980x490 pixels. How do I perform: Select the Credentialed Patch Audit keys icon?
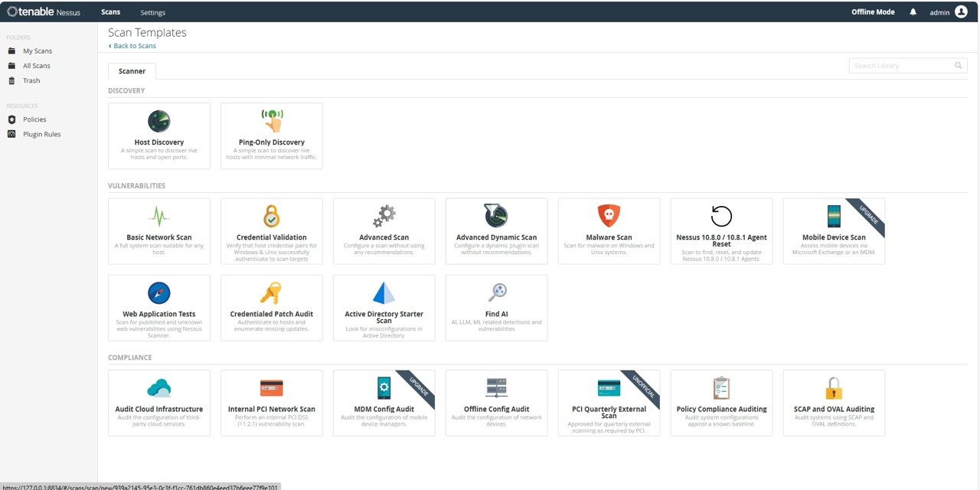(271, 293)
